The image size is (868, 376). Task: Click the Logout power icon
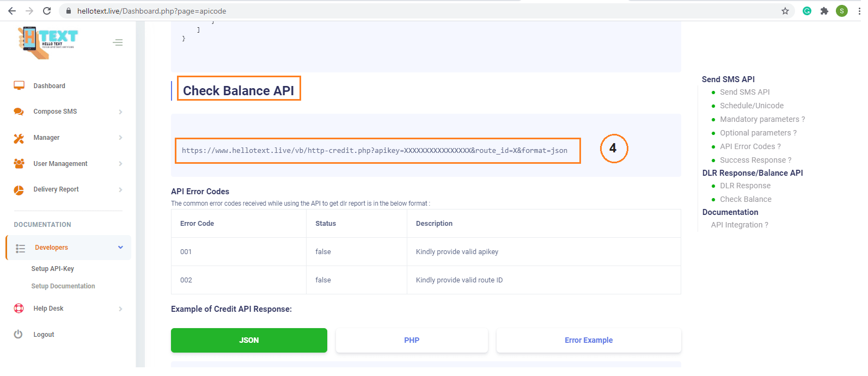click(19, 334)
